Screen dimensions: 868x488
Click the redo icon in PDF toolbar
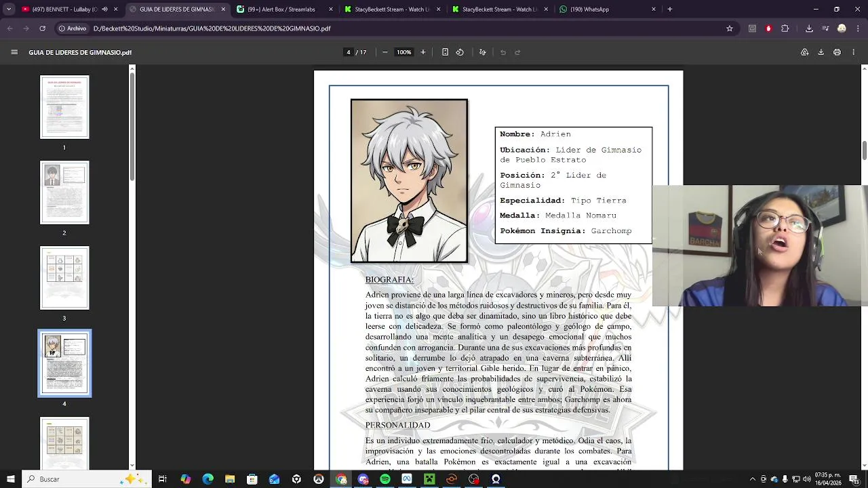point(517,52)
